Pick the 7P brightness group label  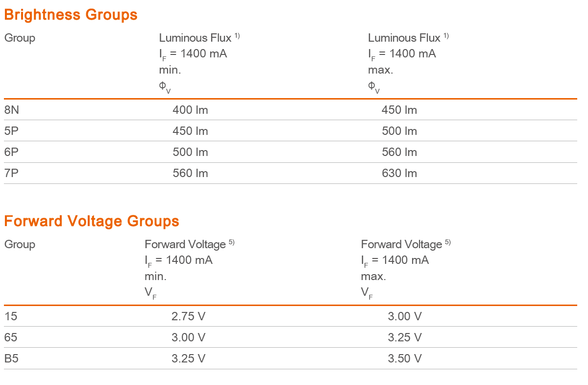11,173
